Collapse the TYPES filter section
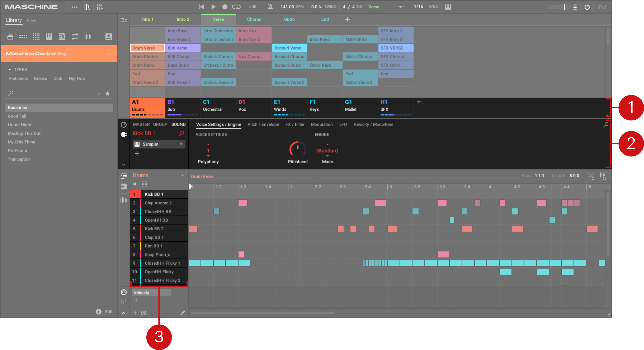The width and height of the screenshot is (644, 350). click(10, 69)
